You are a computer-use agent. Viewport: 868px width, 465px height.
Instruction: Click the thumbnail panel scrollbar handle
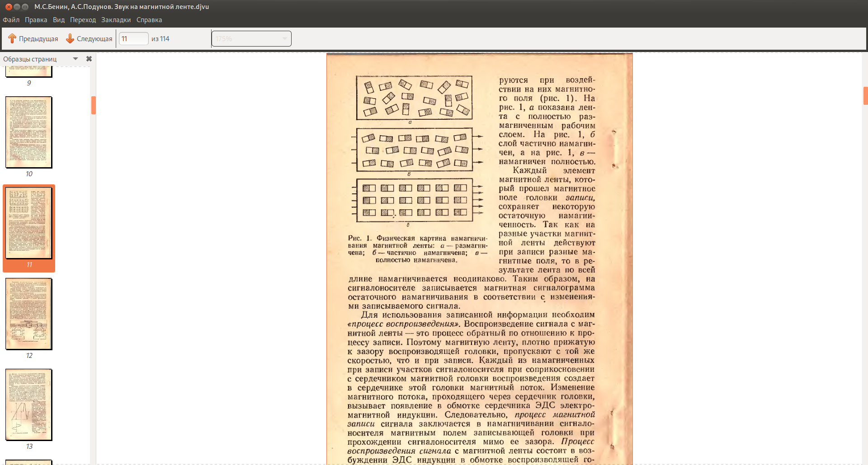(x=93, y=105)
